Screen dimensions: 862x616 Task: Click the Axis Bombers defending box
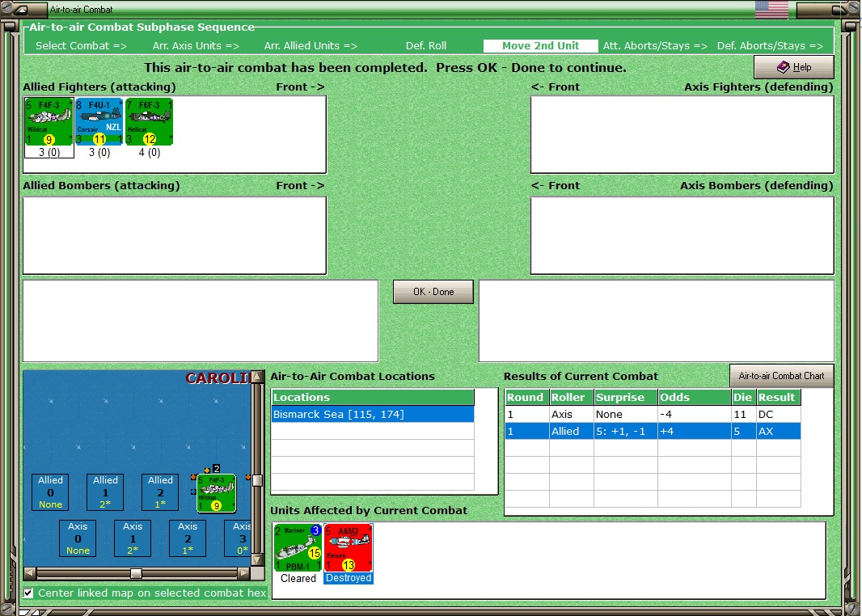click(x=682, y=236)
